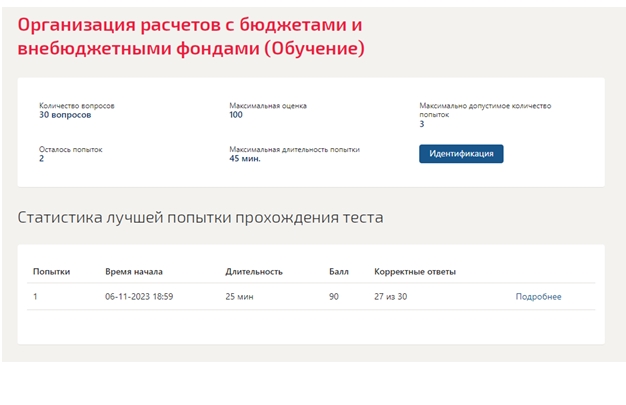The width and height of the screenshot is (626, 405).
Task: Select the 45 мин. duration value
Action: [245, 159]
